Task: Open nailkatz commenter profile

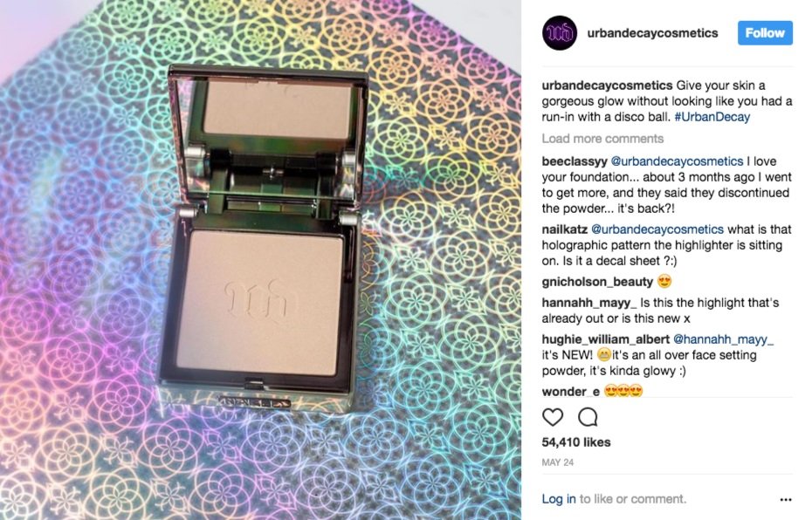Action: (564, 229)
